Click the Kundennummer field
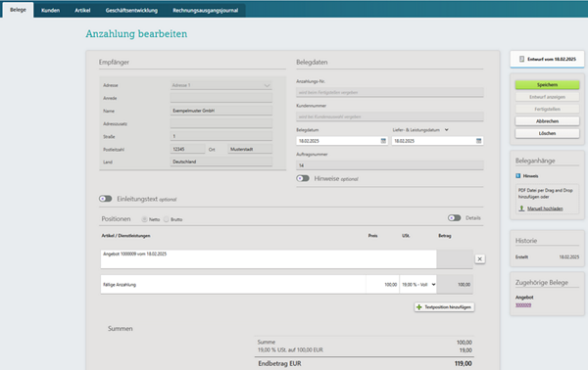 click(x=390, y=116)
